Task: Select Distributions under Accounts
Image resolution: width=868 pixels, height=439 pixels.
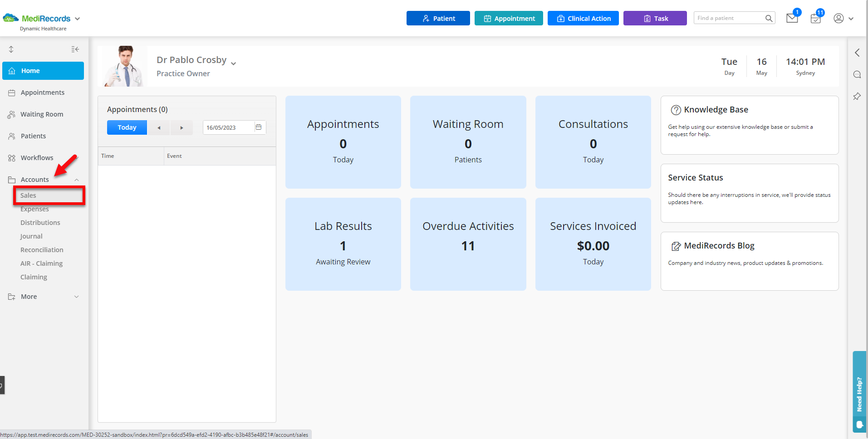Action: [x=40, y=223]
